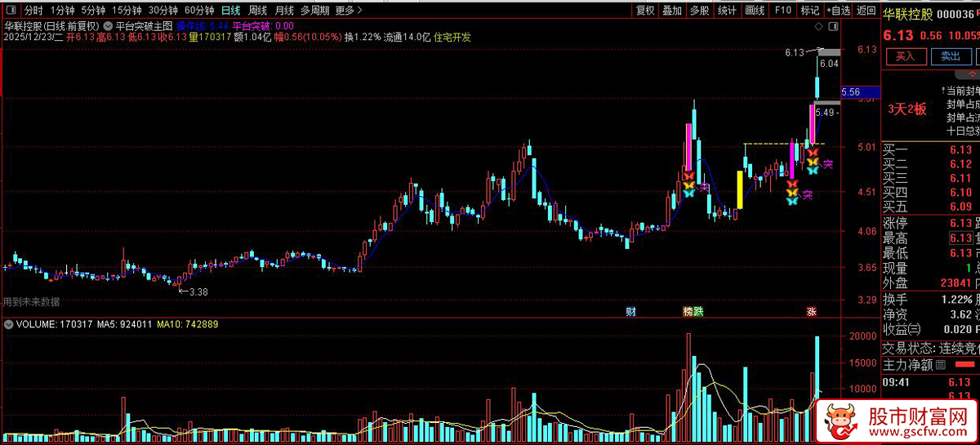Click the 买四 bid price 6.10
Viewport: 980px width, 445px height.
pos(960,192)
